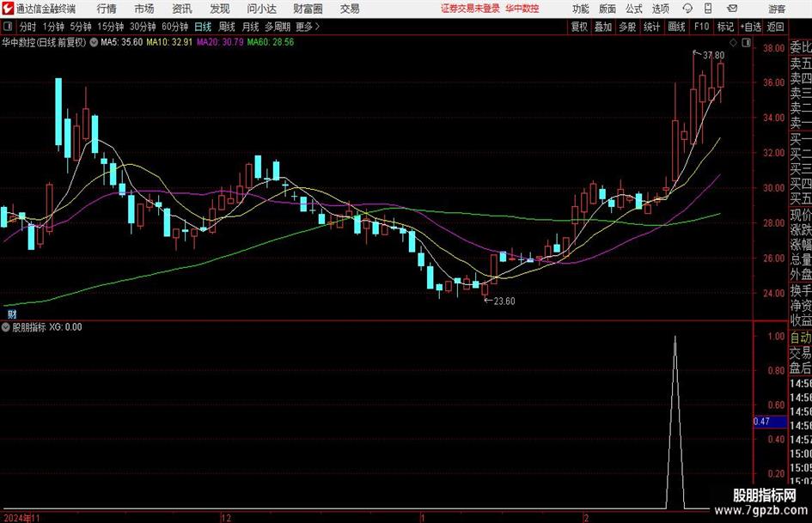Viewport: 812px width, 523px height.
Task: Click the XG: 0.00 indicator value
Action: point(65,326)
